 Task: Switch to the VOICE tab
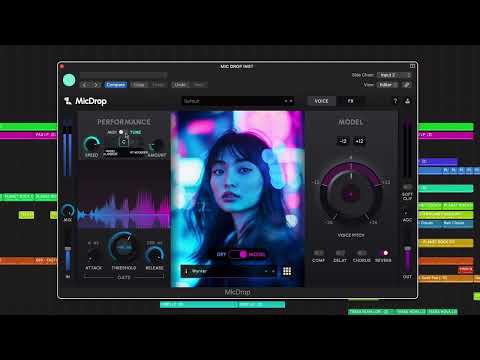point(321,101)
